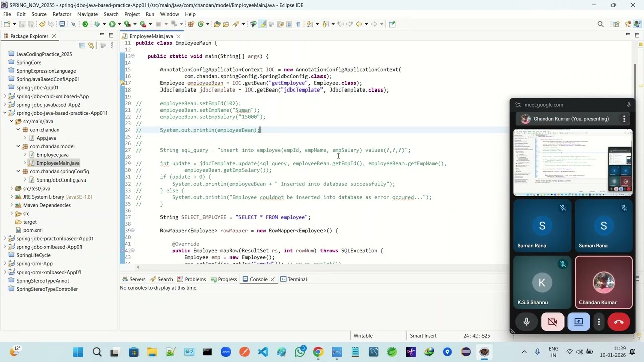Switch to the Servers tab
Screen dimensions: 644x362
[133, 279]
